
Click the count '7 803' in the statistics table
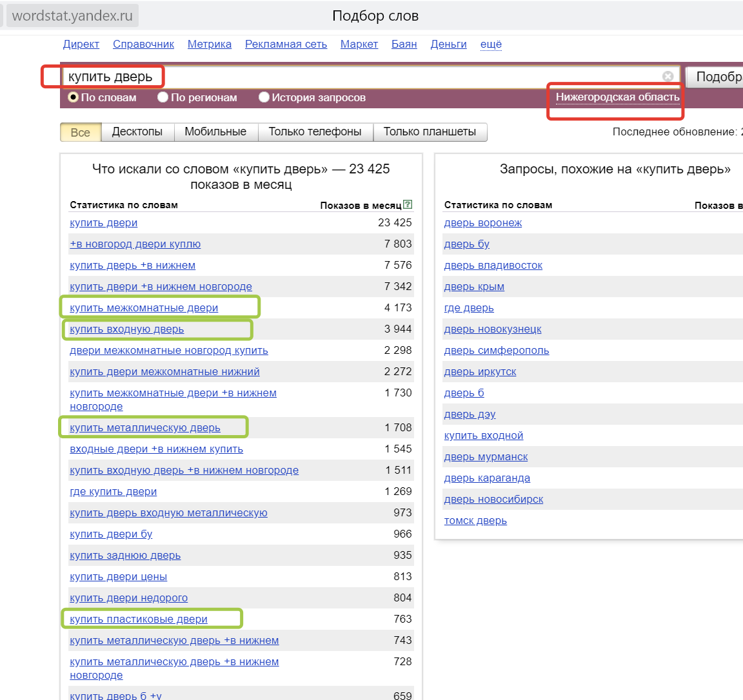coord(398,244)
